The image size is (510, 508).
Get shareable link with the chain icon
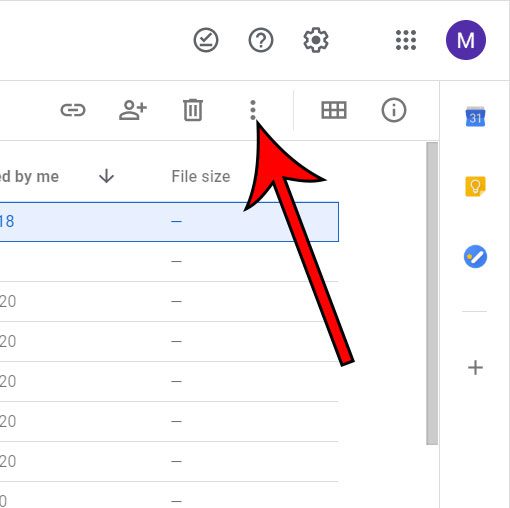(x=73, y=110)
